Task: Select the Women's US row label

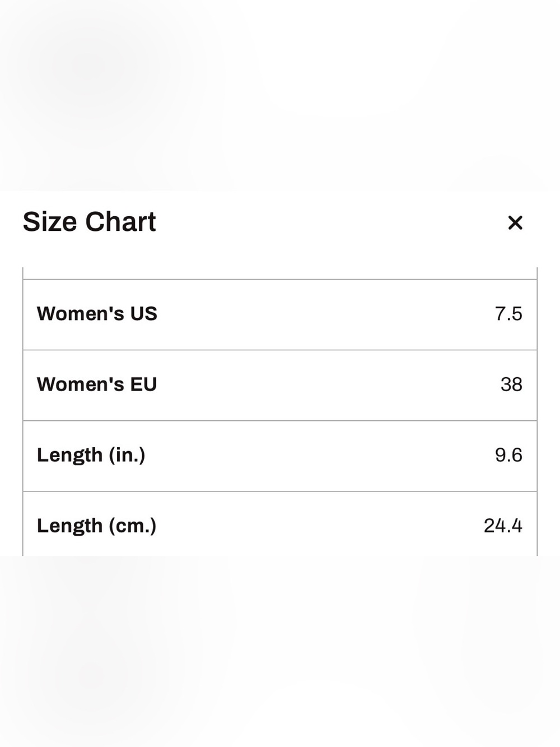Action: click(x=97, y=314)
